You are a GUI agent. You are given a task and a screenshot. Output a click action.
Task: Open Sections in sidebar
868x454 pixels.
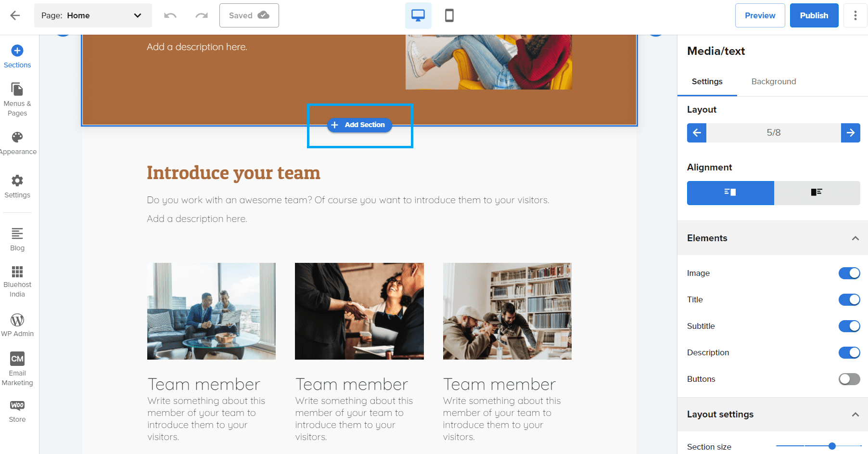[17, 57]
